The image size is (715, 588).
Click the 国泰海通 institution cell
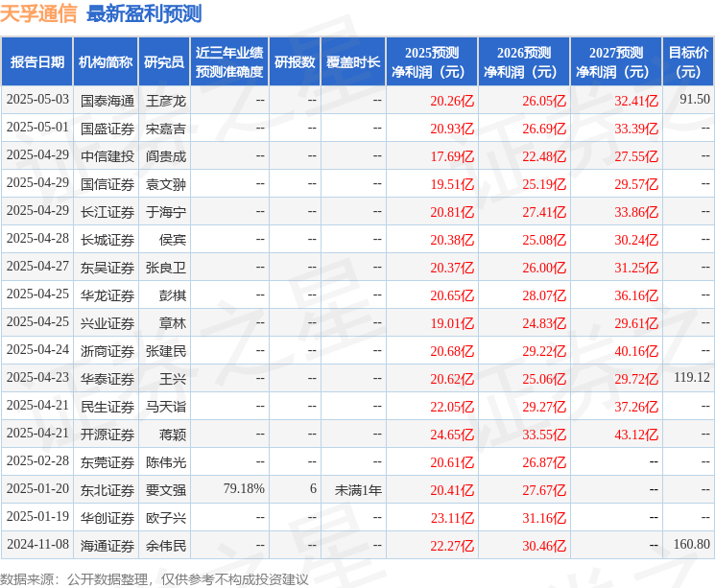(107, 101)
